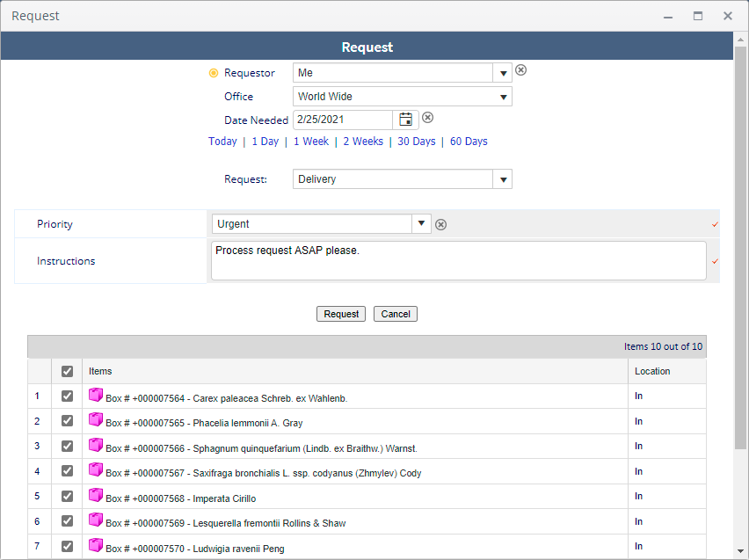Screen dimensions: 749x560
Task: Clear the Date Needed value
Action: pos(427,118)
